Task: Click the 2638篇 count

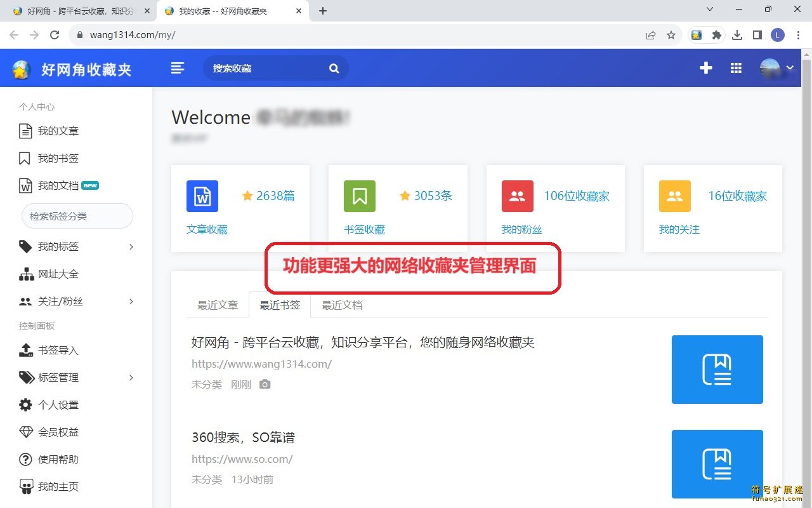Action: (x=275, y=196)
